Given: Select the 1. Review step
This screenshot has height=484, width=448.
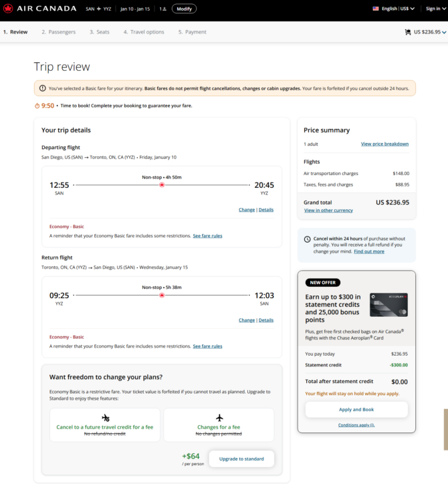Looking at the screenshot, I should click(15, 32).
